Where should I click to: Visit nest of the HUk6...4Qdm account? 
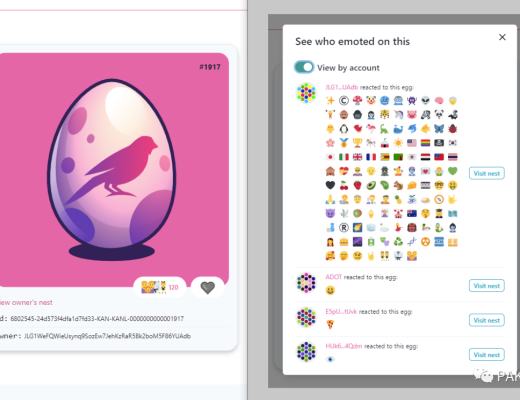(486, 355)
